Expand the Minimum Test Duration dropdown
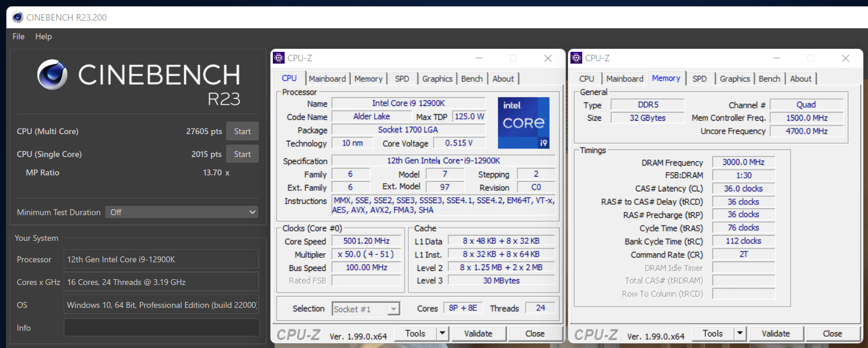This screenshot has height=348, width=868. click(x=182, y=212)
